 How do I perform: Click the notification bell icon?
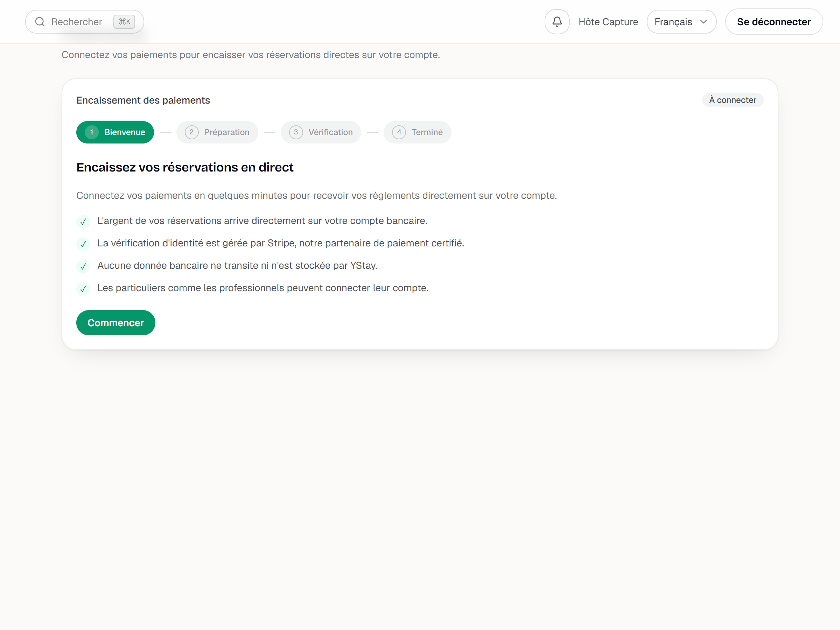[x=557, y=22]
